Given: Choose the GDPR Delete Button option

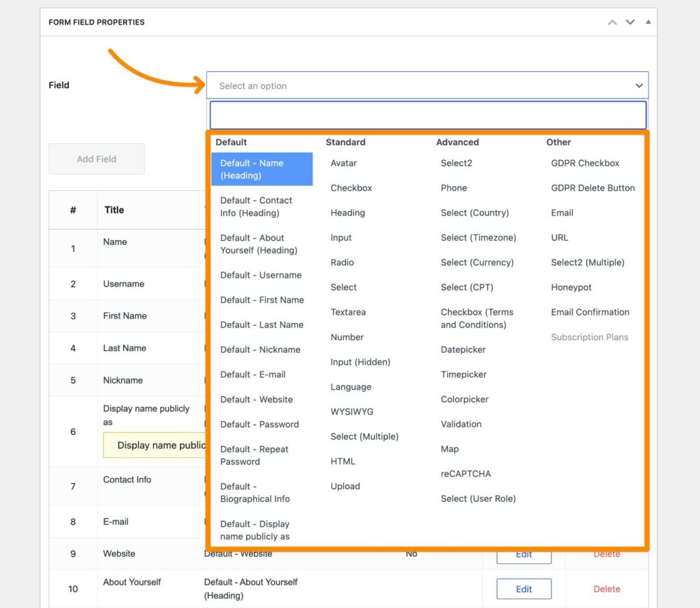Looking at the screenshot, I should pyautogui.click(x=593, y=188).
